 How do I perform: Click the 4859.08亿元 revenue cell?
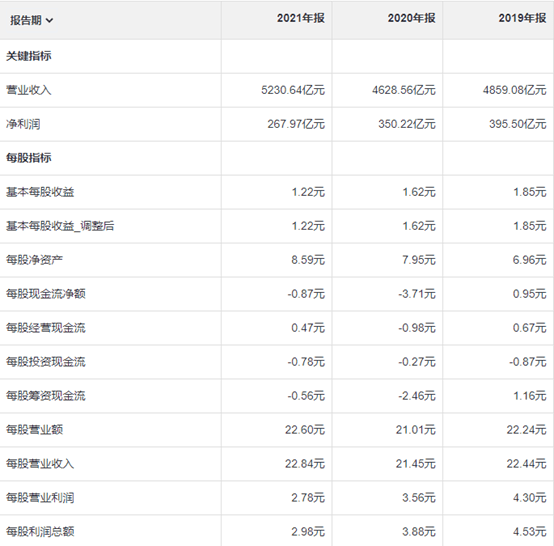coord(515,90)
